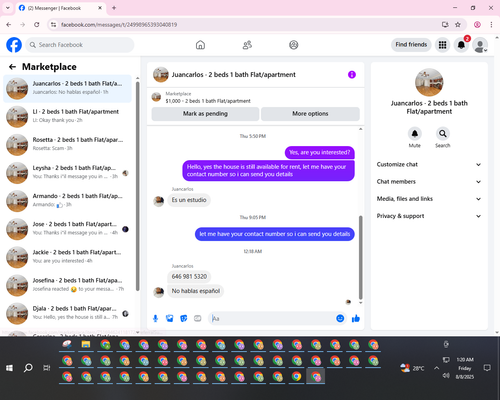The width and height of the screenshot is (500, 400).
Task: Click the browser address bar
Action: [x=247, y=25]
